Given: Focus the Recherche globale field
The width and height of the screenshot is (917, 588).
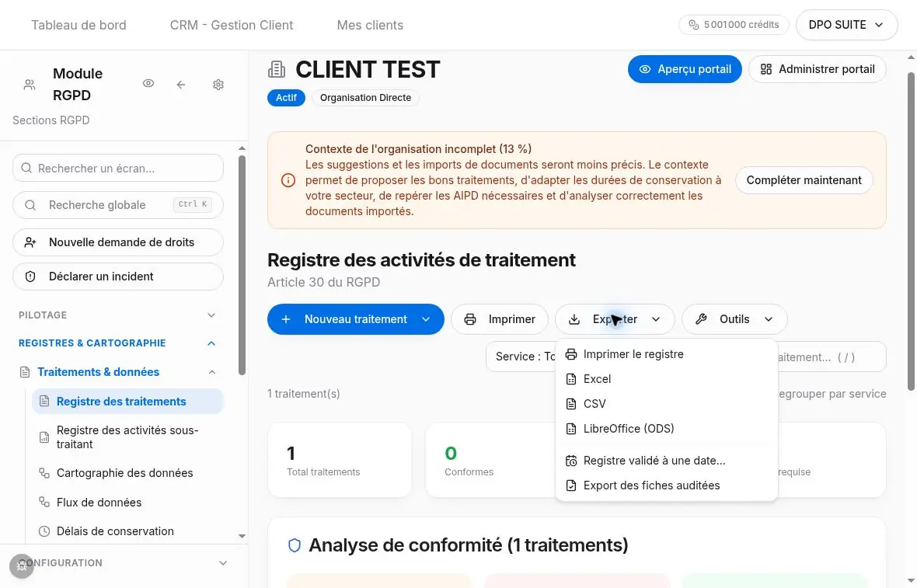Looking at the screenshot, I should tap(117, 205).
